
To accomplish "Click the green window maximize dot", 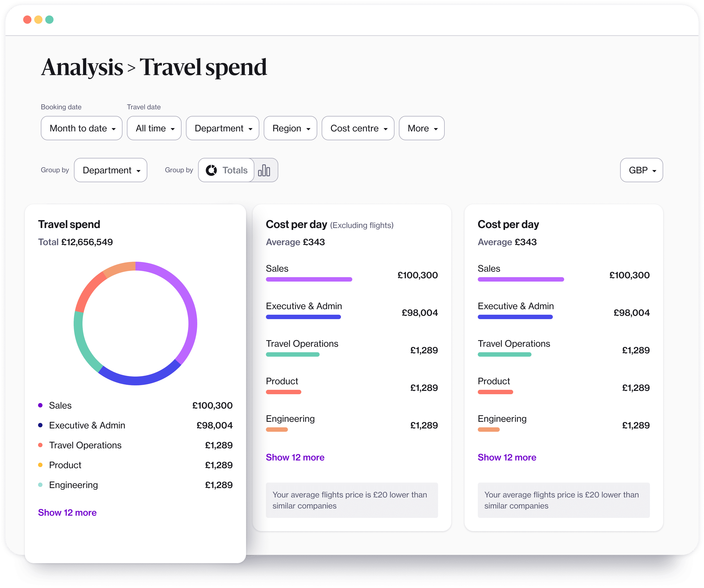I will tap(50, 19).
